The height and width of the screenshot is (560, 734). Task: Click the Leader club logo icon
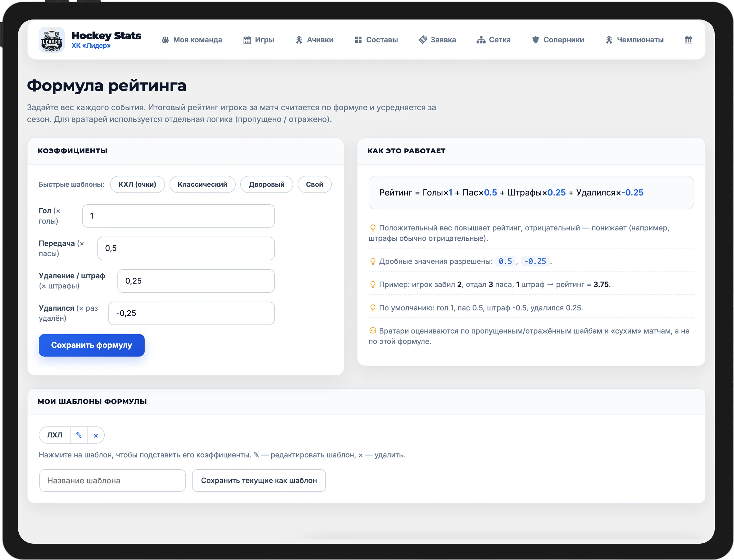(52, 40)
